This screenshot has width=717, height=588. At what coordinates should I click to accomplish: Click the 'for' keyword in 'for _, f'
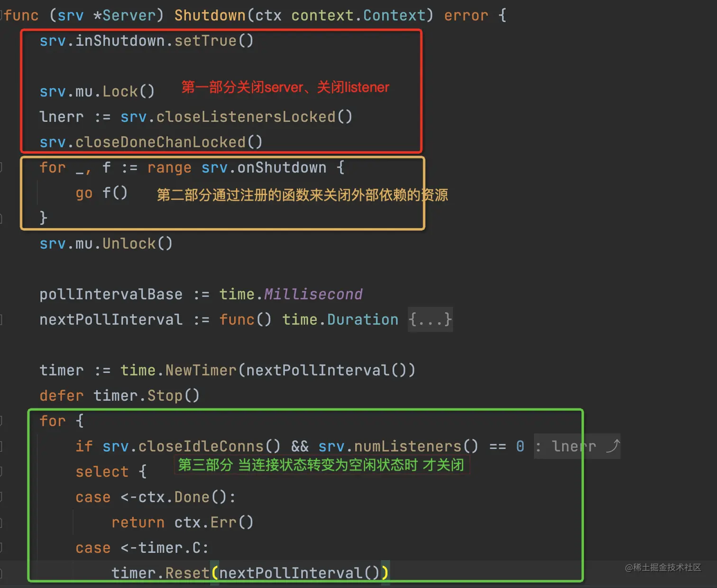[53, 167]
